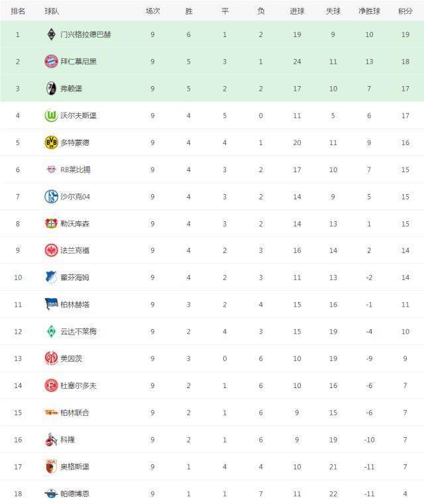The width and height of the screenshot is (424, 504).
Task: Click the 净胜球 column header
Action: pyautogui.click(x=369, y=11)
